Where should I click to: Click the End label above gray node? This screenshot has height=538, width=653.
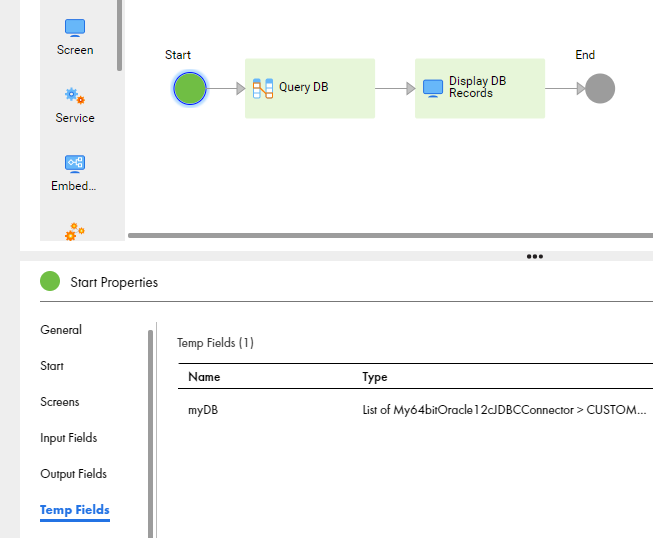point(585,55)
